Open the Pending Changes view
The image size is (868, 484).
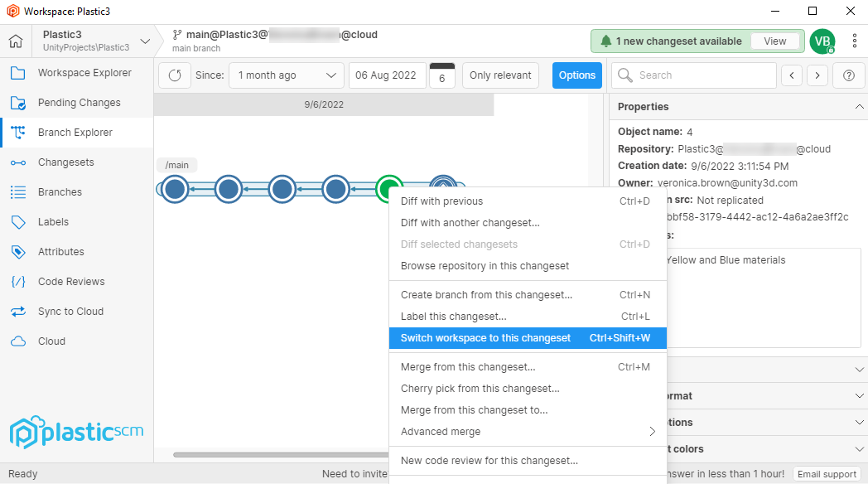click(x=79, y=103)
